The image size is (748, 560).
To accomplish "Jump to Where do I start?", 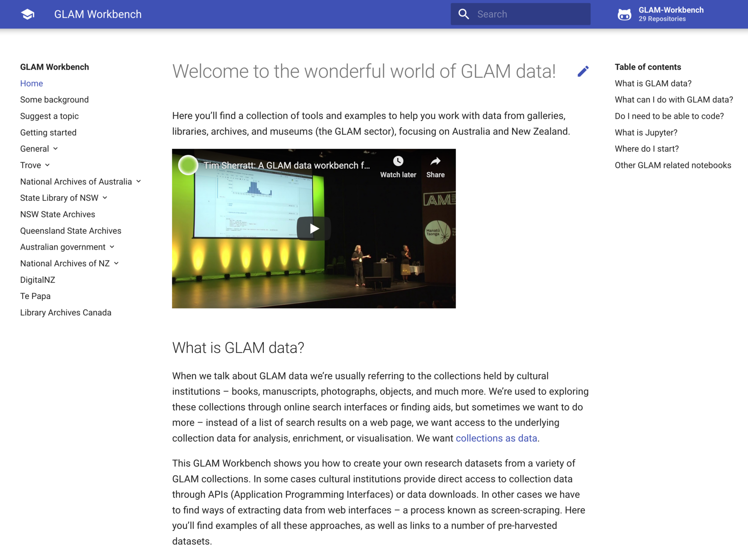I will 647,149.
